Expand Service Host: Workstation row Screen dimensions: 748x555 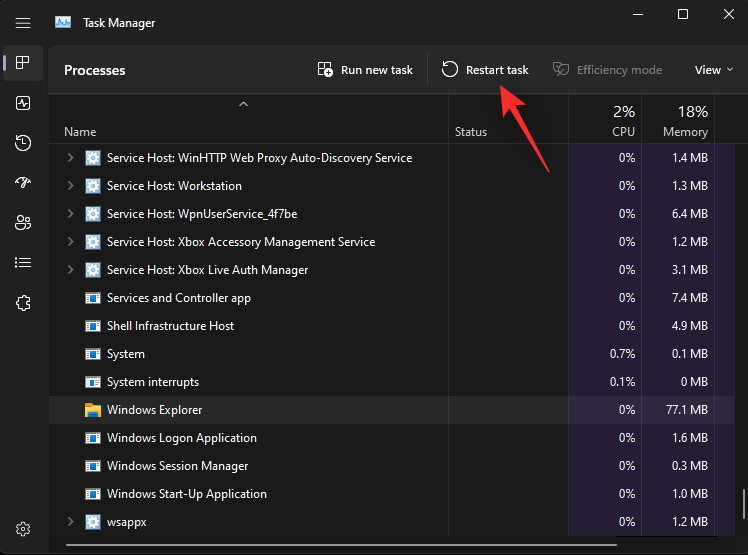[70, 186]
